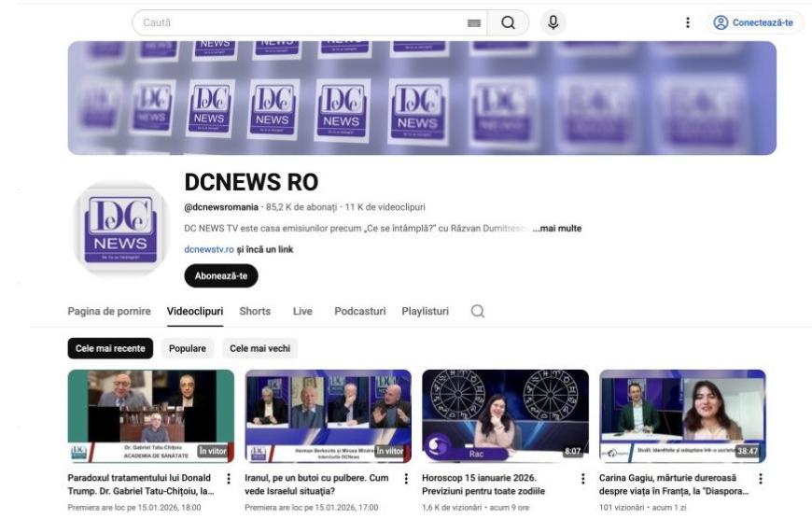Select the Cele mai recente filter
The width and height of the screenshot is (812, 519).
[x=110, y=348]
